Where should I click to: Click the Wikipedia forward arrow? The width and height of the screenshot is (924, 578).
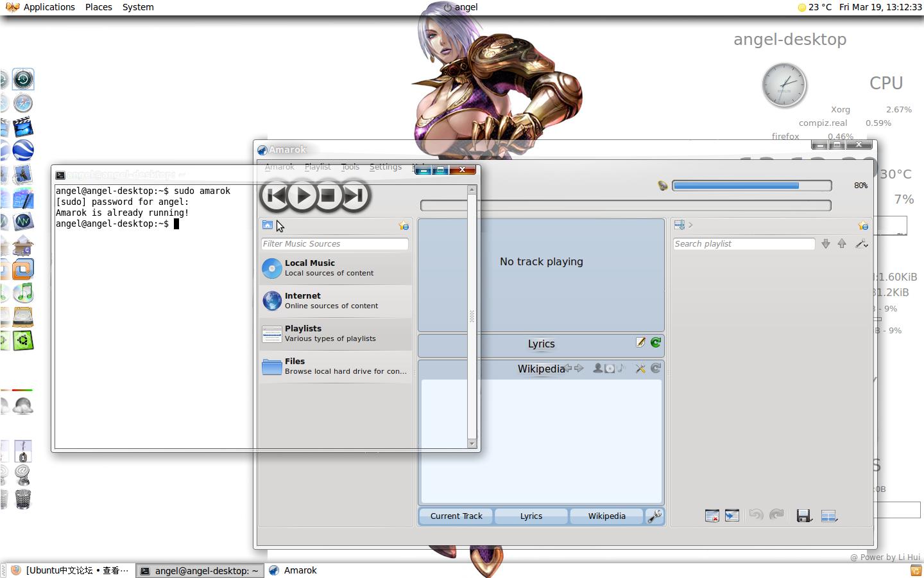(579, 368)
